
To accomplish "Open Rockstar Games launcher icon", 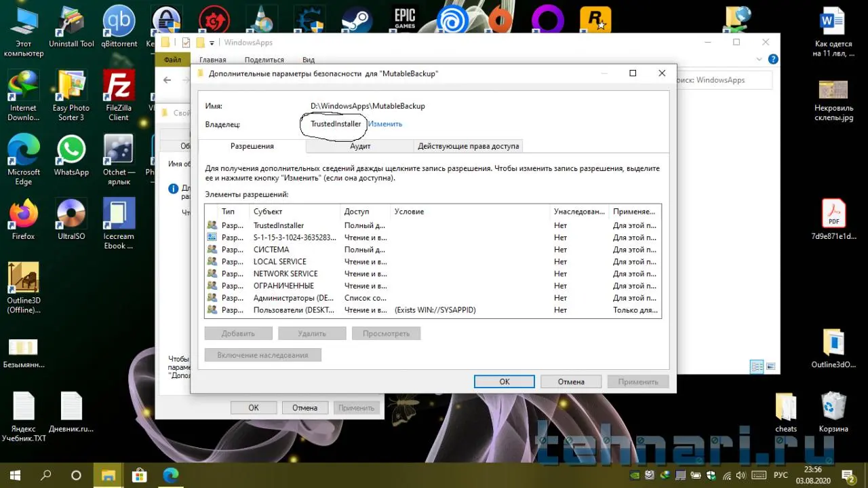I will click(x=595, y=20).
